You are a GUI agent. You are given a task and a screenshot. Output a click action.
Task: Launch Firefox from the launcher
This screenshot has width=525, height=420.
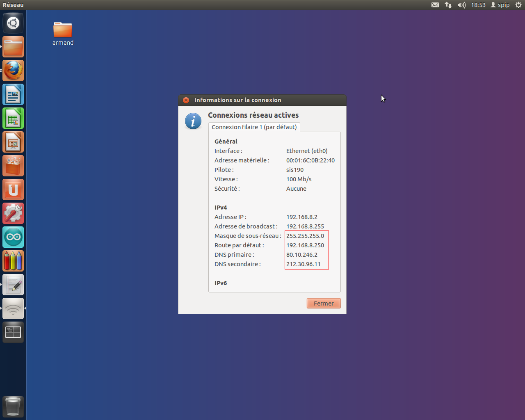pos(13,71)
